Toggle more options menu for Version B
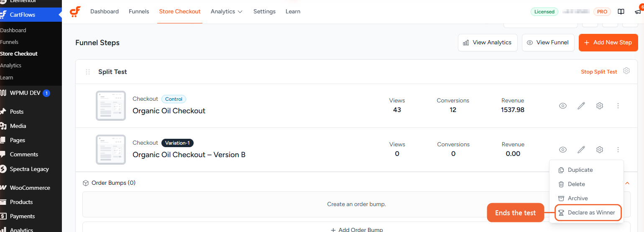644x232 pixels. [x=618, y=150]
